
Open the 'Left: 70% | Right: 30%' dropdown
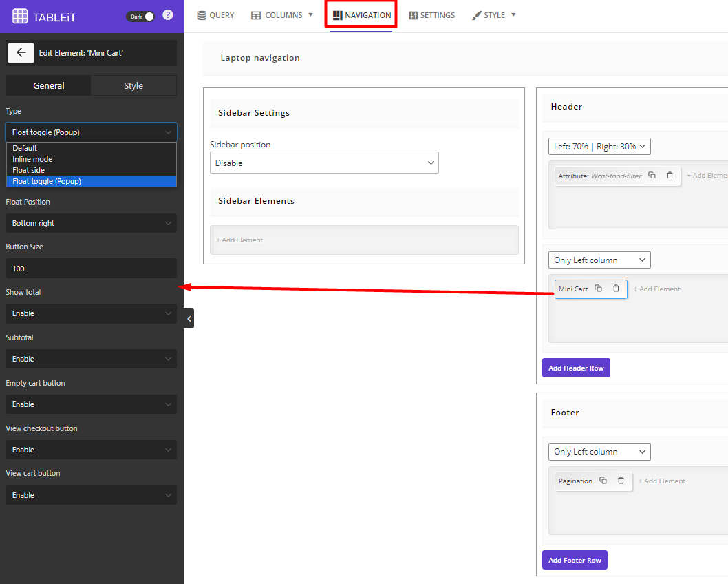click(599, 146)
